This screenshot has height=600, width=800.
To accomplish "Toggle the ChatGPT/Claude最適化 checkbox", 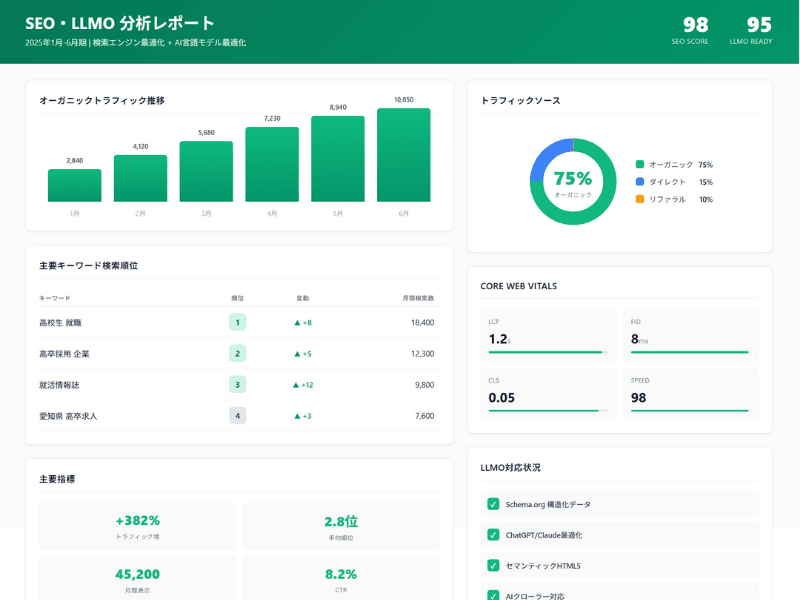I will tap(493, 535).
